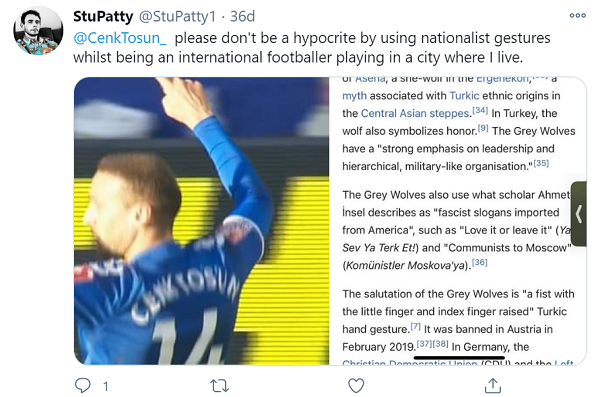Open Wikipedia text screenshot image
This screenshot has height=397, width=600.
point(458,221)
